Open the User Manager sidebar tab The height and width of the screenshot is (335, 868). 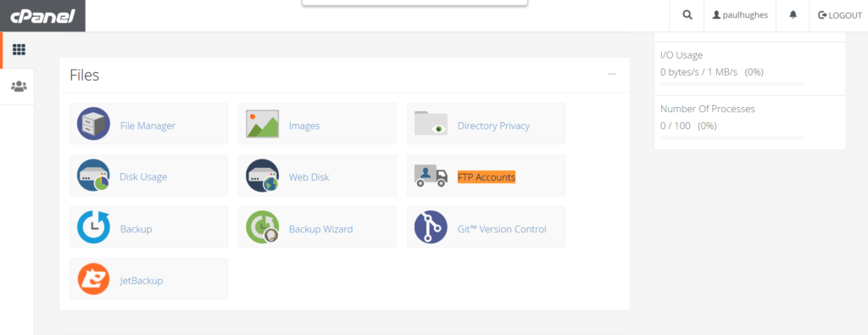(x=19, y=87)
